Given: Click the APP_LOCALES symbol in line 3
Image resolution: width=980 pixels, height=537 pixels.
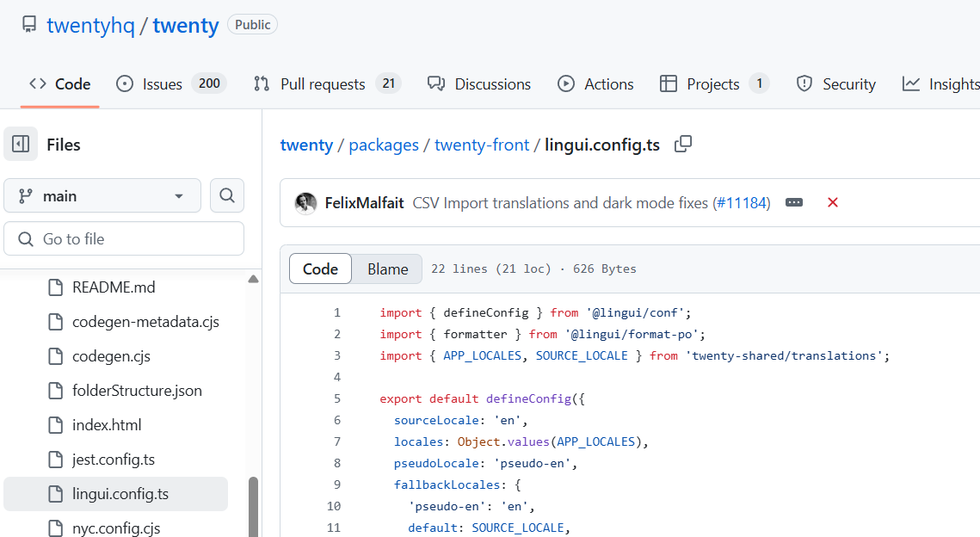Looking at the screenshot, I should pos(483,355).
